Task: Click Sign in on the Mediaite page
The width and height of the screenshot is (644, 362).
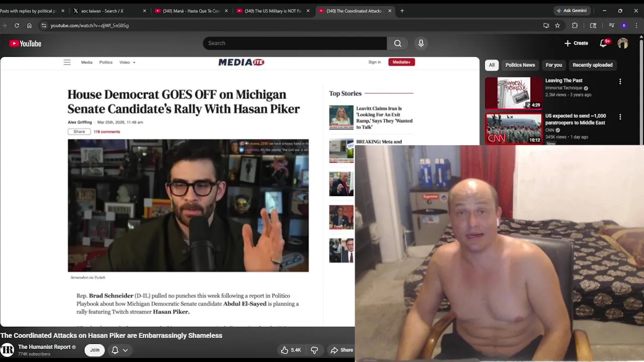Action: (x=374, y=62)
